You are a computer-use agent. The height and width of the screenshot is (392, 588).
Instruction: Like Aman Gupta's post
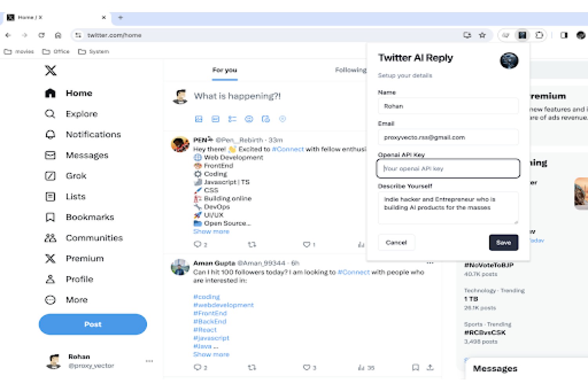coord(307,367)
